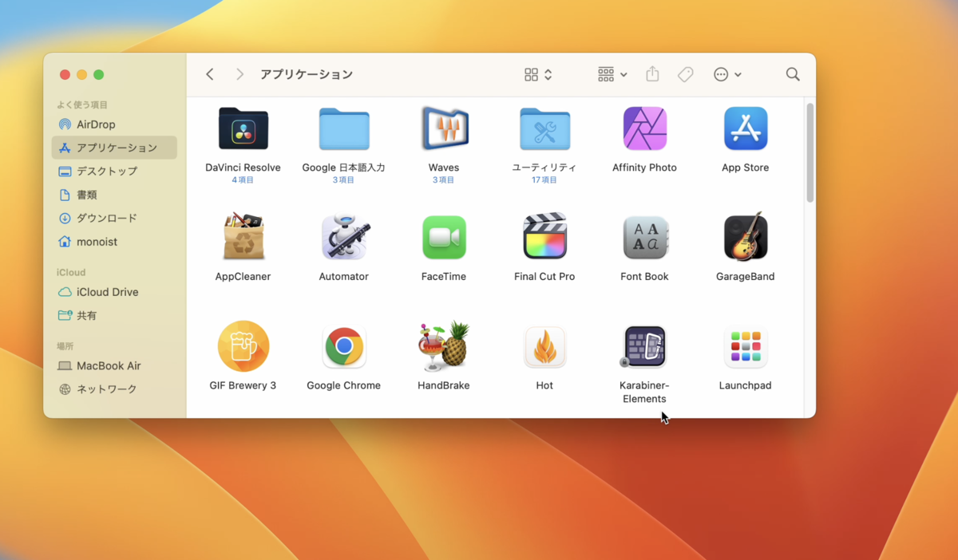This screenshot has height=560, width=958.
Task: Click the 17項目 count label
Action: pos(544,180)
